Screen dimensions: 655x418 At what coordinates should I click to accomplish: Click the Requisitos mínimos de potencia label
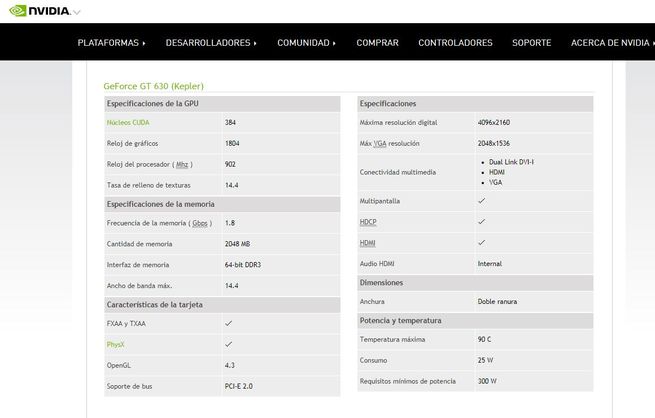pos(408,381)
